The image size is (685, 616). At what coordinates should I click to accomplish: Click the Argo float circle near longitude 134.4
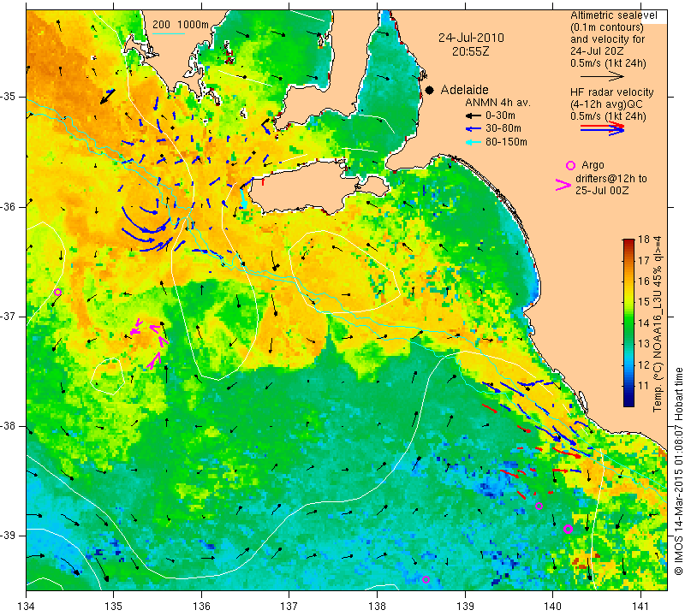coord(57,292)
